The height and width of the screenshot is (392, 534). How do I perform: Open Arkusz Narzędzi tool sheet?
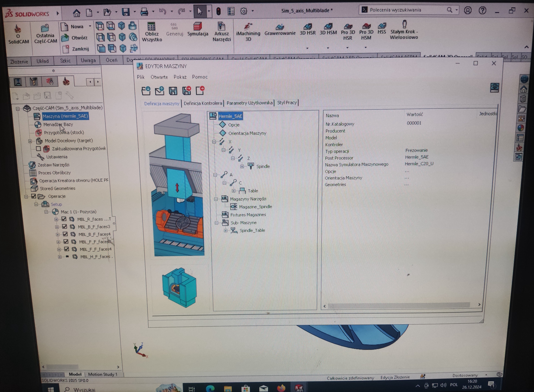(x=221, y=27)
